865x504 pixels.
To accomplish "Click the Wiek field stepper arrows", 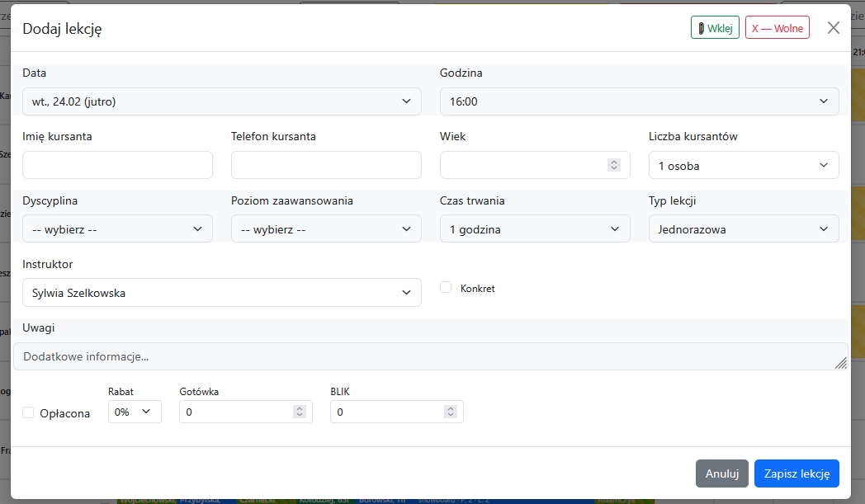I will (613, 165).
